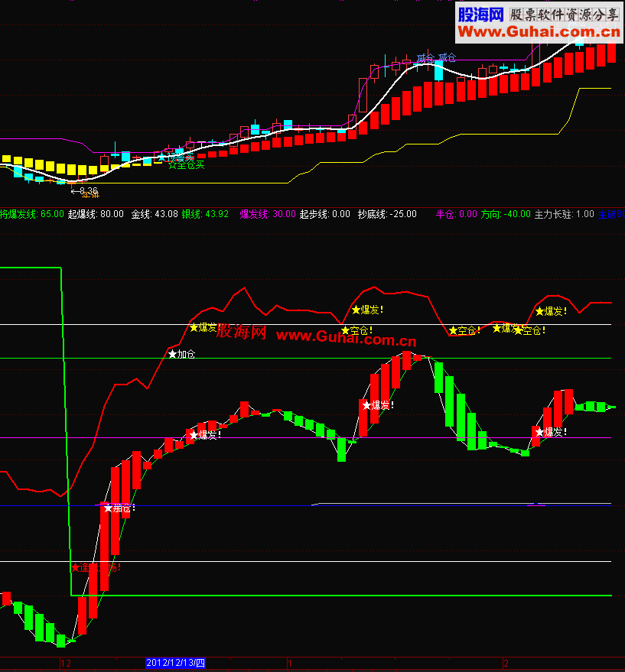Click the magenta 爆发线: 30.00 label

(268, 214)
